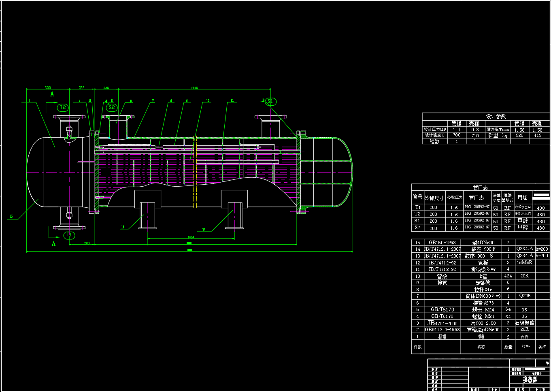
Task: Click the T2 nozzle label balloon
Action: tap(62, 107)
